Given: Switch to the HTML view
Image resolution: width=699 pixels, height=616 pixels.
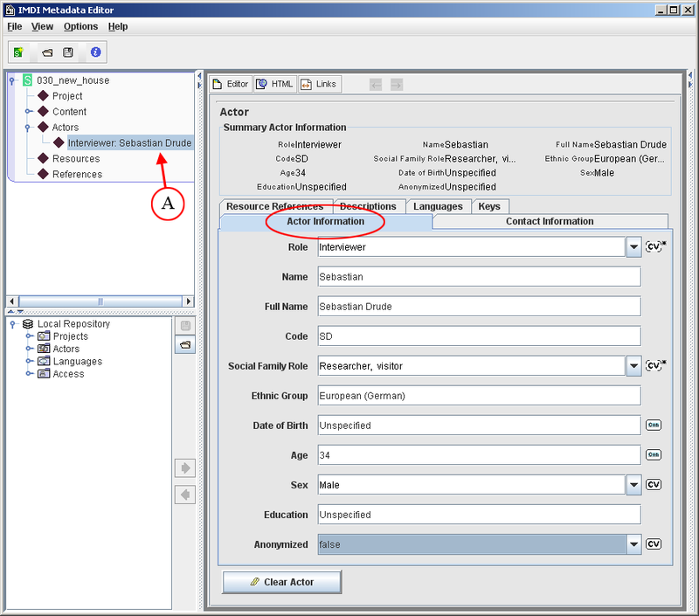Looking at the screenshot, I should pos(275,84).
